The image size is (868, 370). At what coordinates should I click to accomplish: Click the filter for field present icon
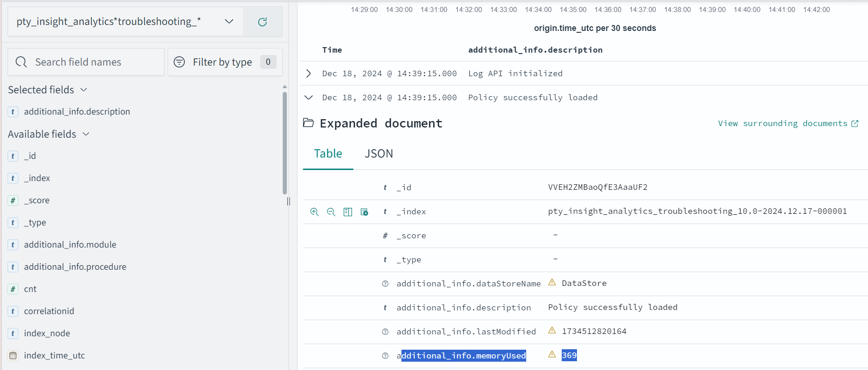[364, 212]
